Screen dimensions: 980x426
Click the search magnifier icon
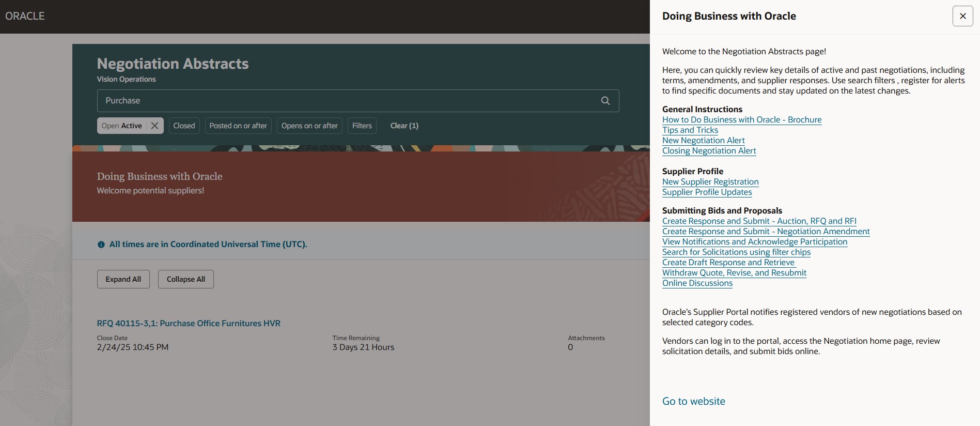(605, 101)
